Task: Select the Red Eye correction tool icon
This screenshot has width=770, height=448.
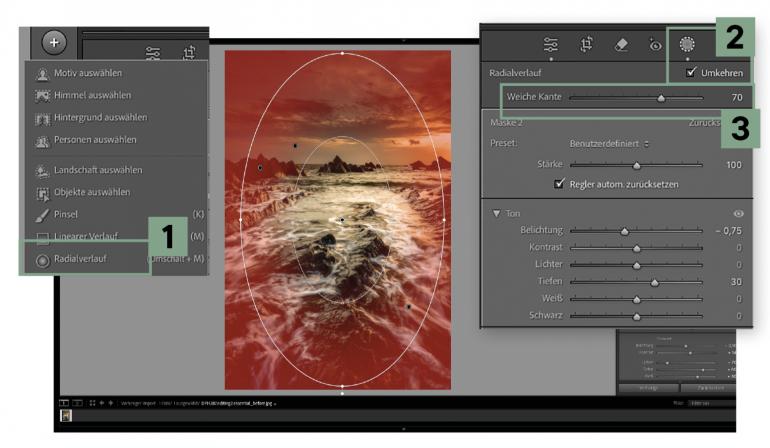Action: (x=655, y=45)
